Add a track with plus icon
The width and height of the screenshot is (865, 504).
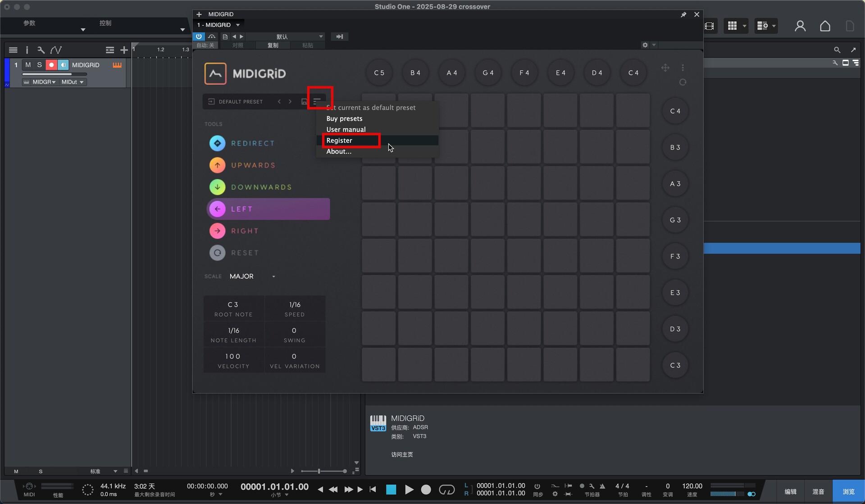click(124, 50)
